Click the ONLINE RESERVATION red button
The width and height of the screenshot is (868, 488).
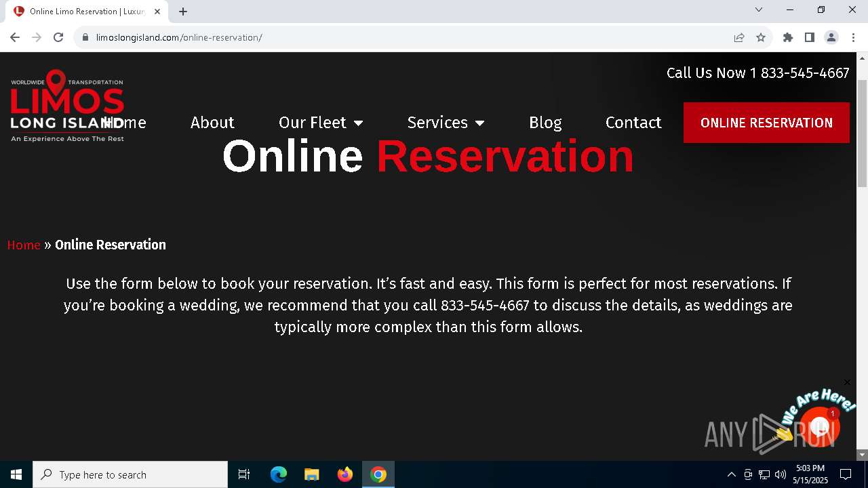tap(766, 123)
